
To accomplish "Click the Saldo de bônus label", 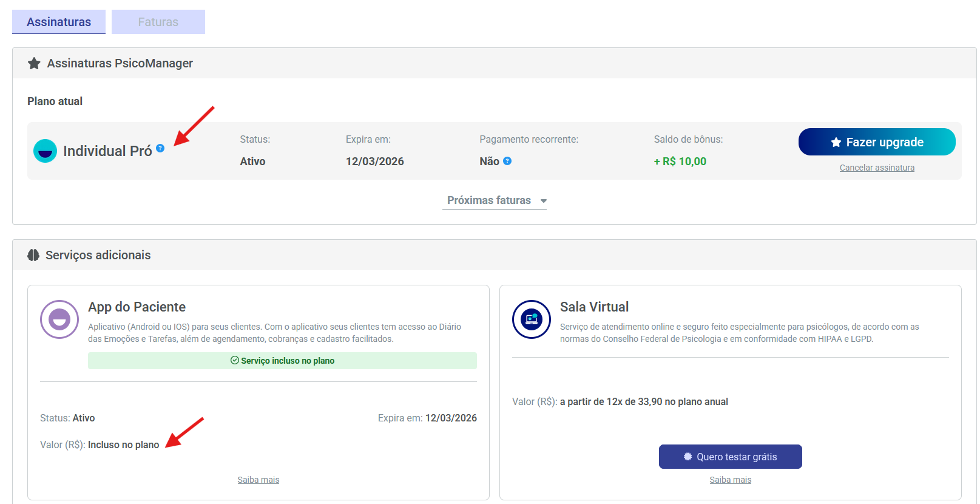I will 688,140.
